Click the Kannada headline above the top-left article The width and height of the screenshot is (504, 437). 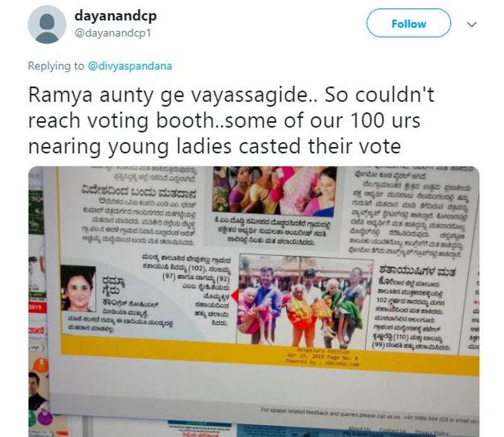(x=139, y=192)
